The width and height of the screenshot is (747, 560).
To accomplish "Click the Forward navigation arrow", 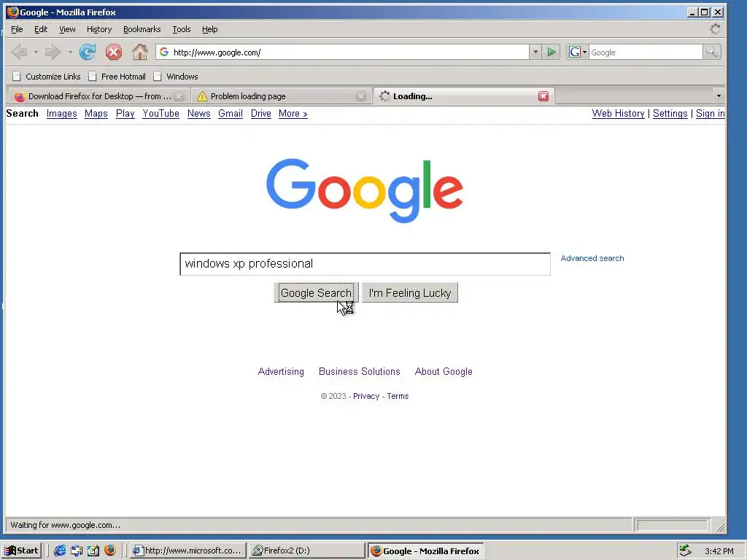I will click(53, 52).
